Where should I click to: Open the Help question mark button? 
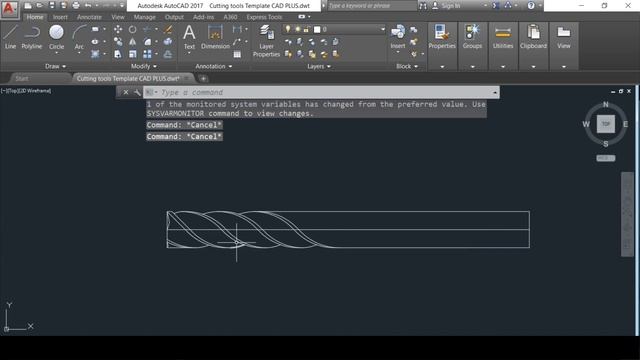pyautogui.click(x=531, y=6)
